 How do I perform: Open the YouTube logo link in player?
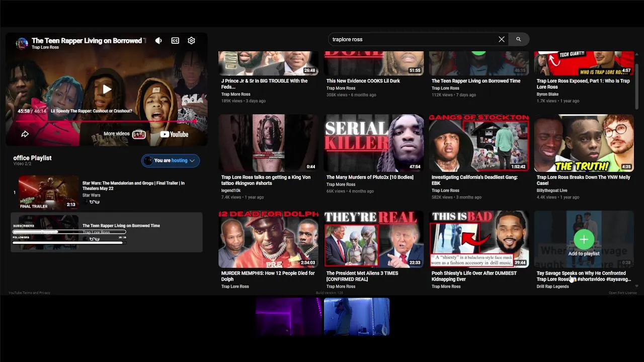click(x=174, y=134)
